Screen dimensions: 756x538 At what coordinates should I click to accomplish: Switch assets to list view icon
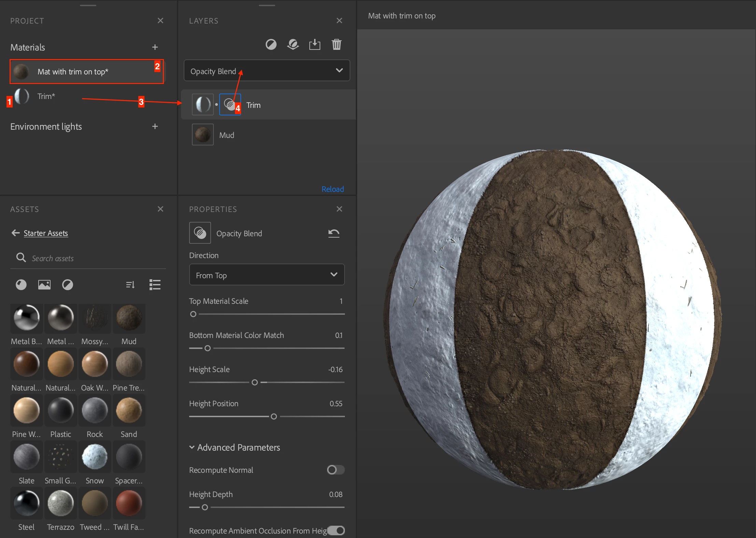[155, 284]
